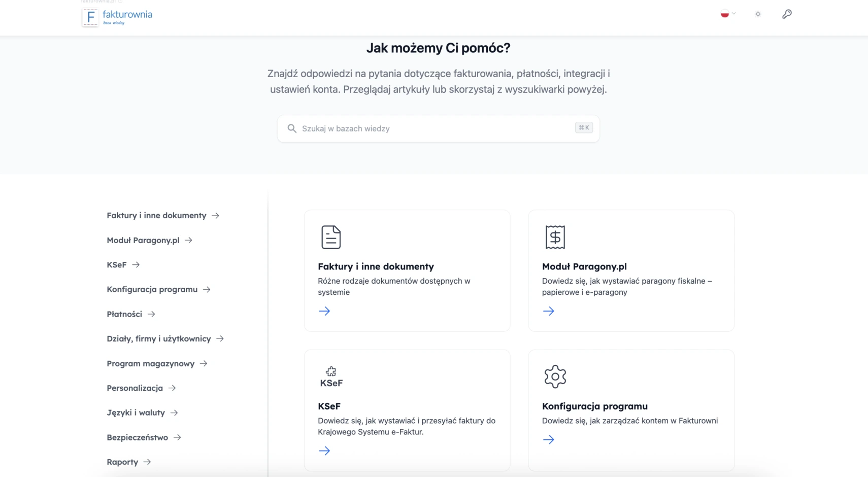Open the Polish flag language dropdown
868x477 pixels.
(x=727, y=14)
